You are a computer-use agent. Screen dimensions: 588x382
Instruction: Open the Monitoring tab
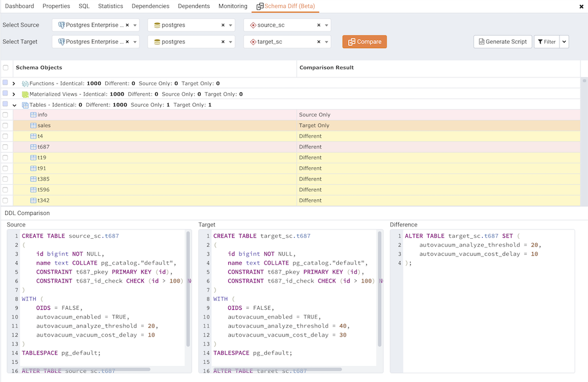tap(233, 6)
